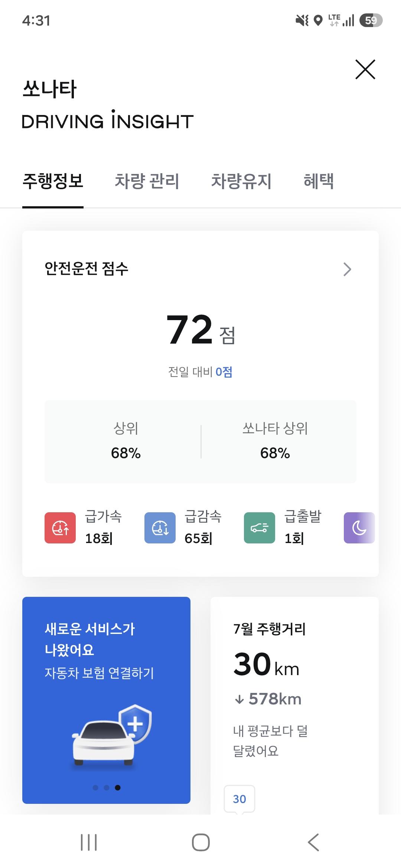Open Android recent apps button
Screen dimensions: 401x868
pos(89,842)
